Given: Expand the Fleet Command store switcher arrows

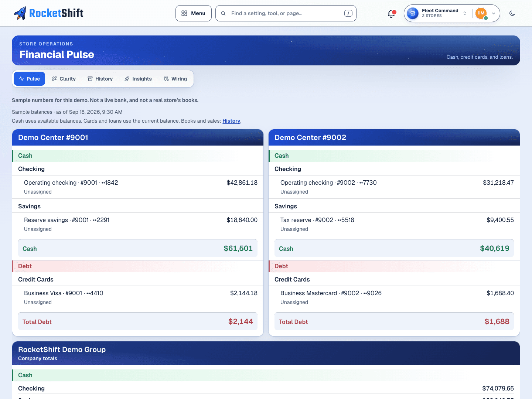Looking at the screenshot, I should pyautogui.click(x=465, y=13).
